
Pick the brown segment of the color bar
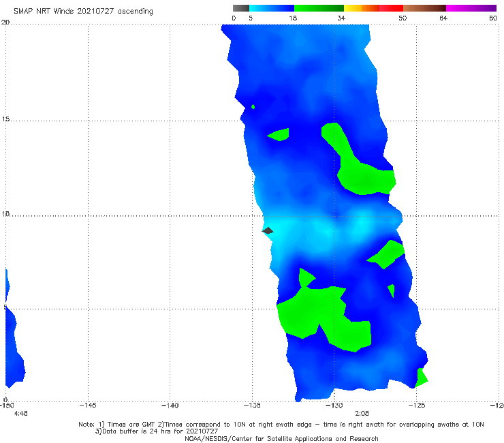point(424,8)
